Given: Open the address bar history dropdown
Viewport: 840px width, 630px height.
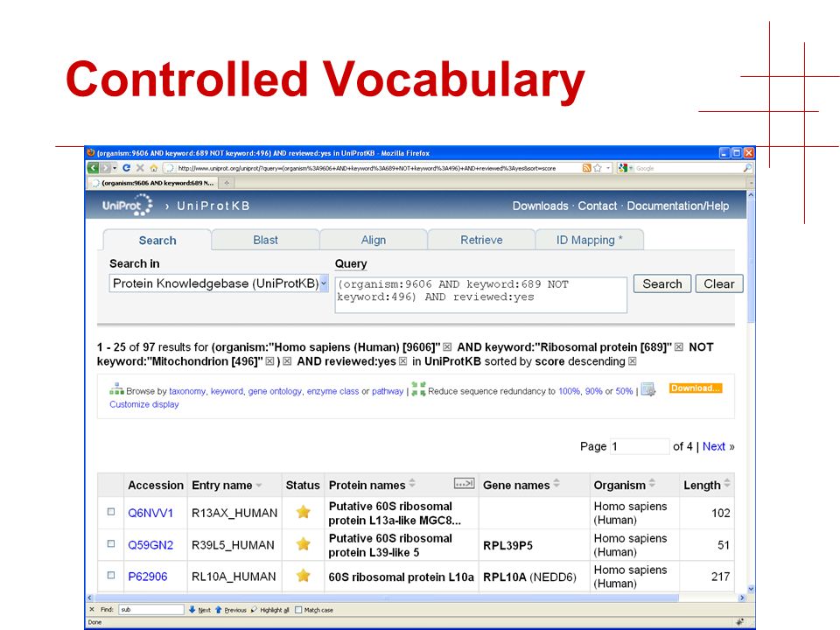Looking at the screenshot, I should click(x=608, y=168).
